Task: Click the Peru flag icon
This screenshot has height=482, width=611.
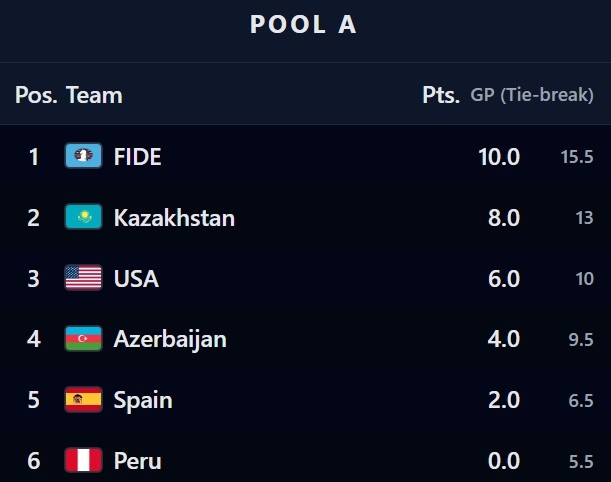Action: [83, 461]
